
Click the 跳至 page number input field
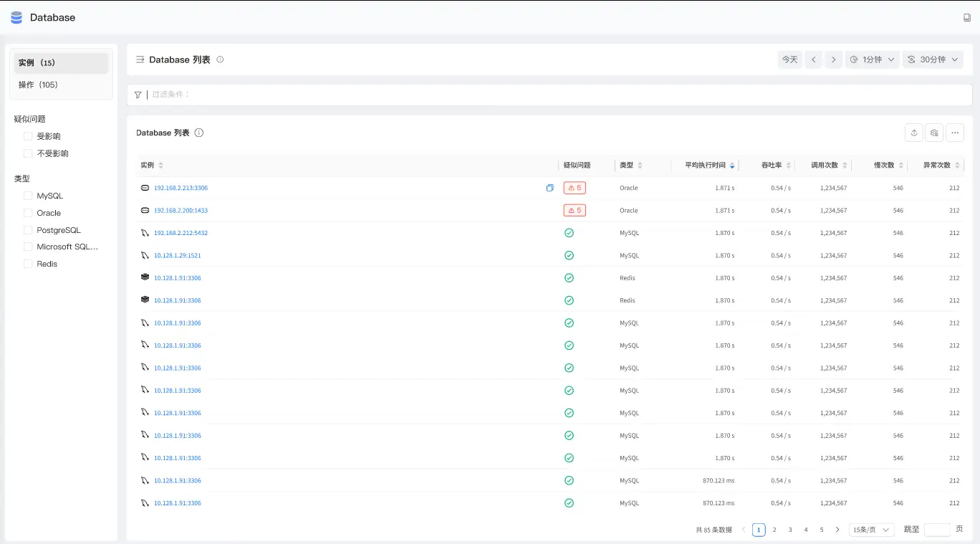click(x=937, y=529)
